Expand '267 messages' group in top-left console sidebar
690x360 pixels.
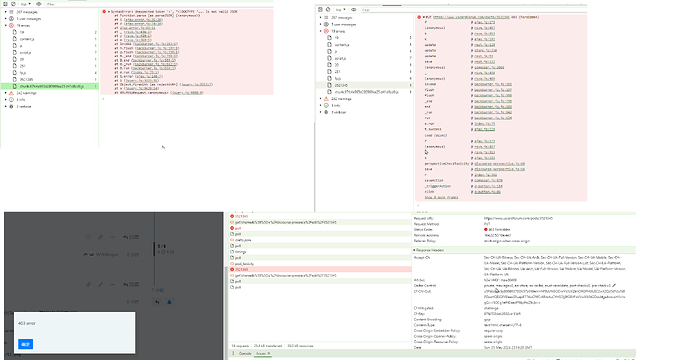tap(6, 12)
